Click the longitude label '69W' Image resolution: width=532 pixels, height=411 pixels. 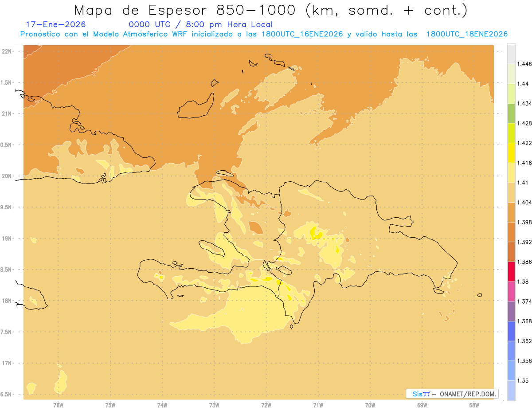tap(422, 405)
